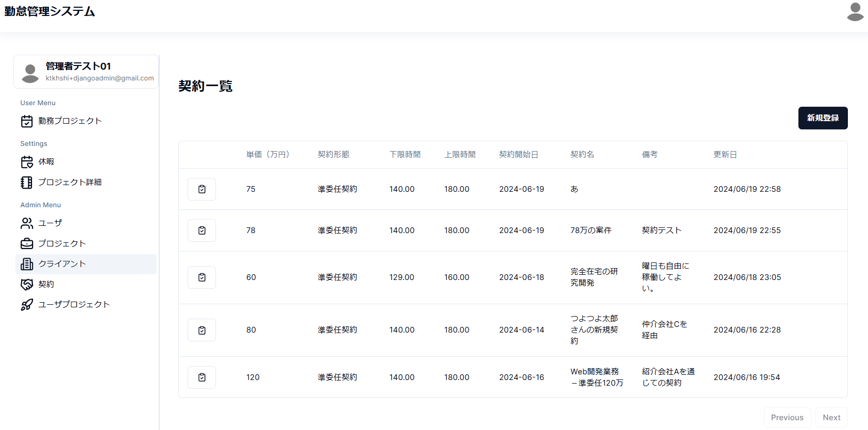Click the 契約形態 column header
868x430 pixels.
333,155
